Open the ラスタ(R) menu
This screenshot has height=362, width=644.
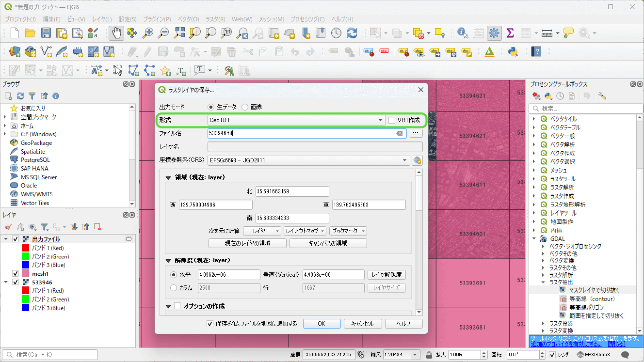(215, 19)
